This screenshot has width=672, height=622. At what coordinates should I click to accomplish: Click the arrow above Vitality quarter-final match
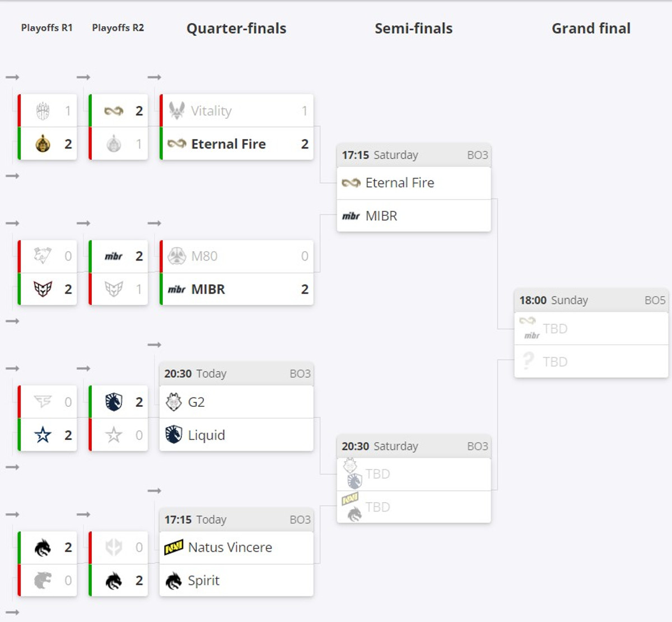pos(155,77)
